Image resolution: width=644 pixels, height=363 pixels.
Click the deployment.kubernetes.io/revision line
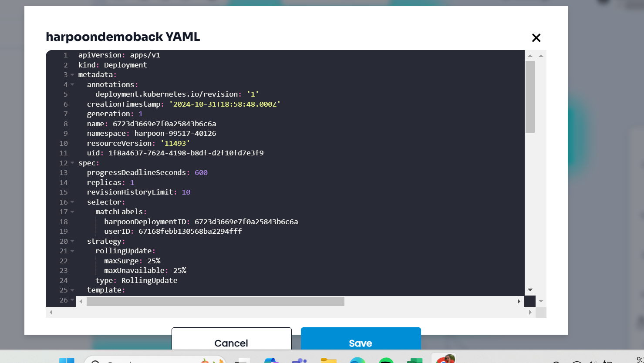pos(178,94)
